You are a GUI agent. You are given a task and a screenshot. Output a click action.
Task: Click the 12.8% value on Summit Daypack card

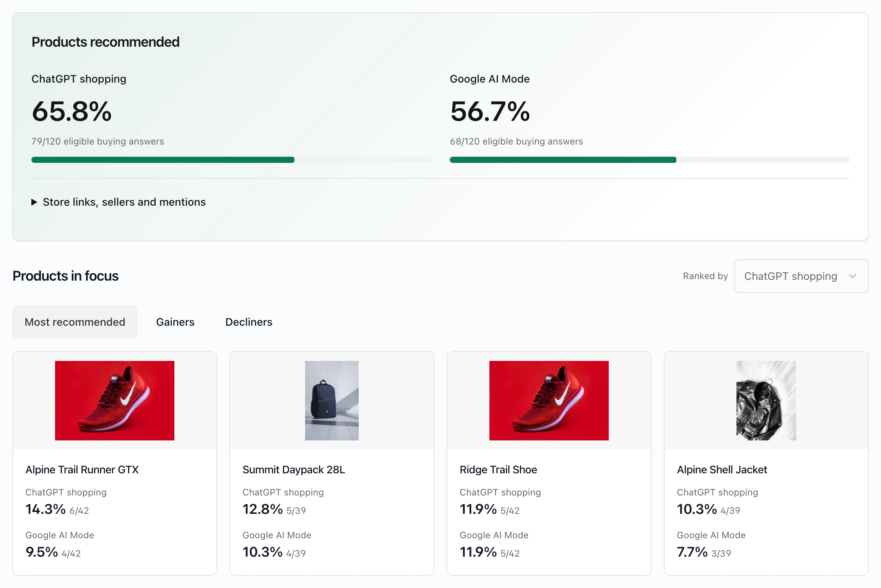pyautogui.click(x=263, y=509)
